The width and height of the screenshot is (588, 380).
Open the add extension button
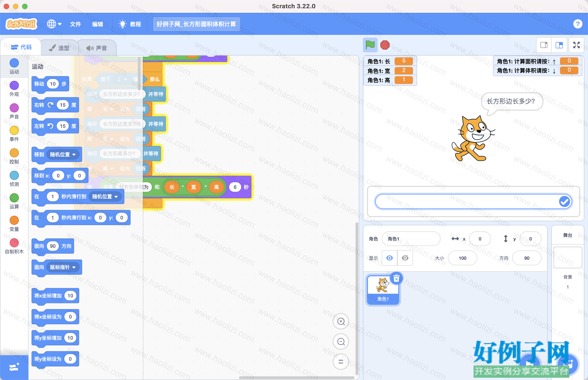(x=14, y=367)
